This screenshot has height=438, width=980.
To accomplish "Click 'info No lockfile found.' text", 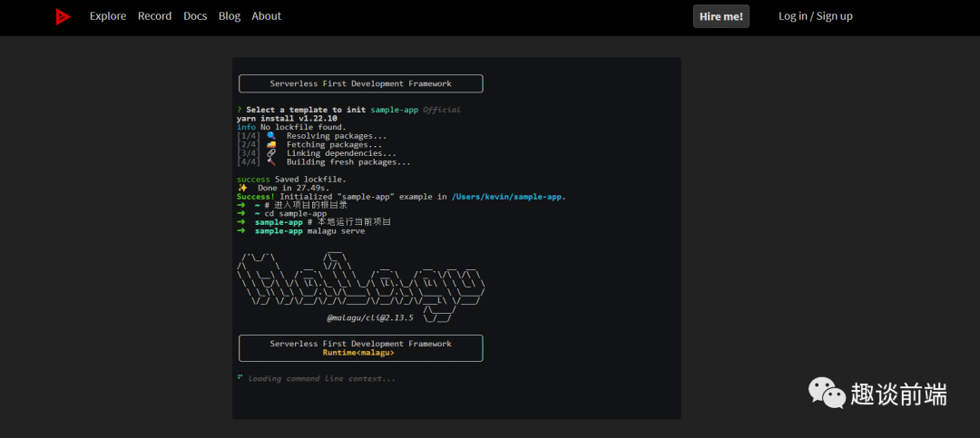I will [x=291, y=127].
